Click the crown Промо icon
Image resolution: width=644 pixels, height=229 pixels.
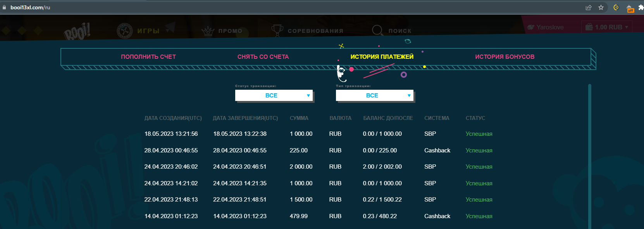tap(208, 31)
